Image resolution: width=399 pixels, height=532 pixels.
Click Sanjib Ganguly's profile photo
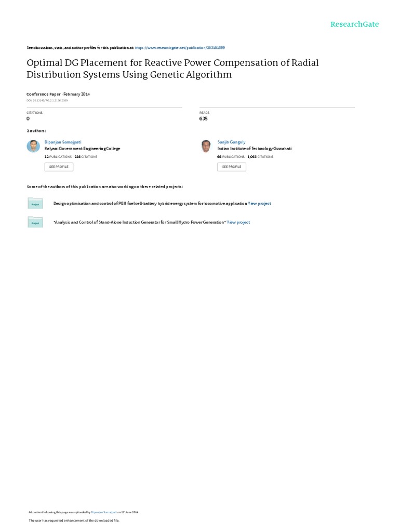click(x=206, y=146)
